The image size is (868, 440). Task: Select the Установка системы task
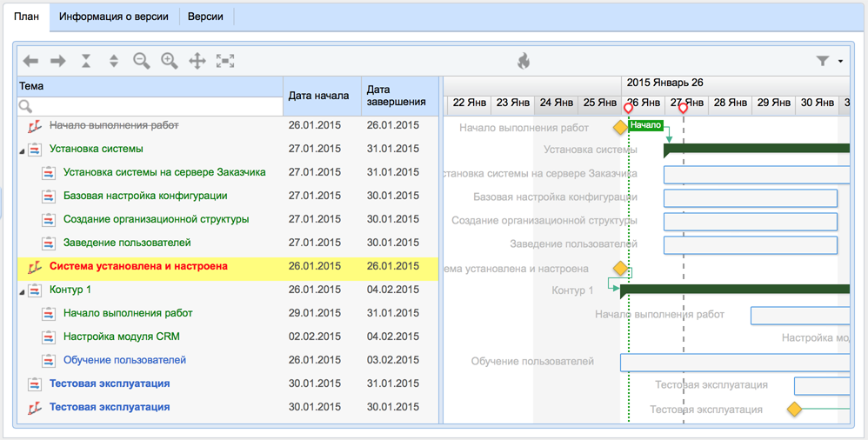click(x=97, y=149)
